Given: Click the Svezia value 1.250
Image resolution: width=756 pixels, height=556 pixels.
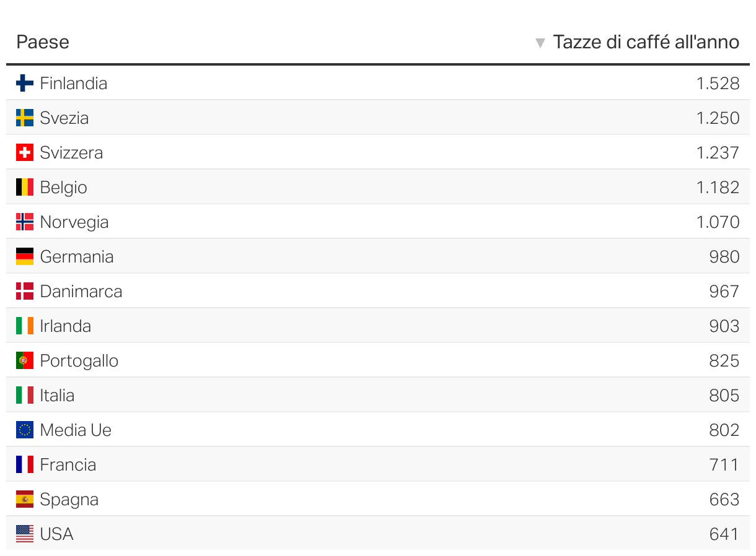Looking at the screenshot, I should (718, 118).
